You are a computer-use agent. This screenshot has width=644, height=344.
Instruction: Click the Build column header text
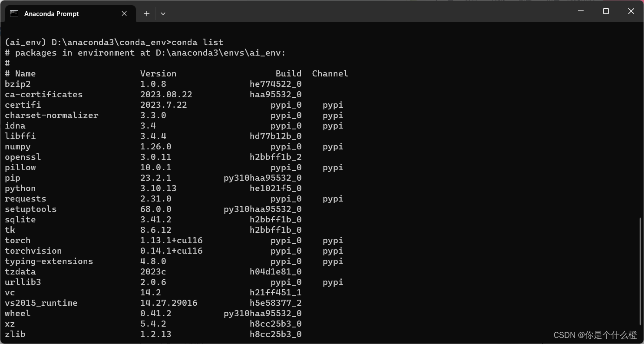click(x=289, y=73)
